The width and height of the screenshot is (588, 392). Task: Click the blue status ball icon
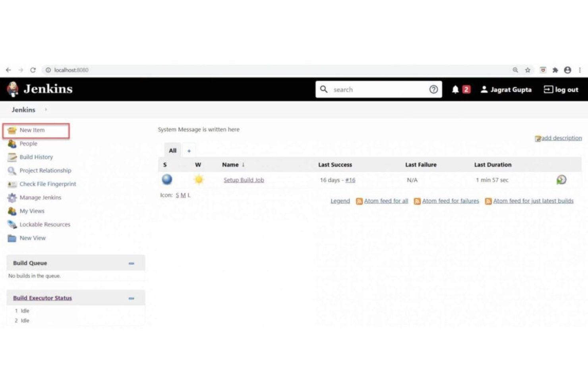(x=167, y=180)
